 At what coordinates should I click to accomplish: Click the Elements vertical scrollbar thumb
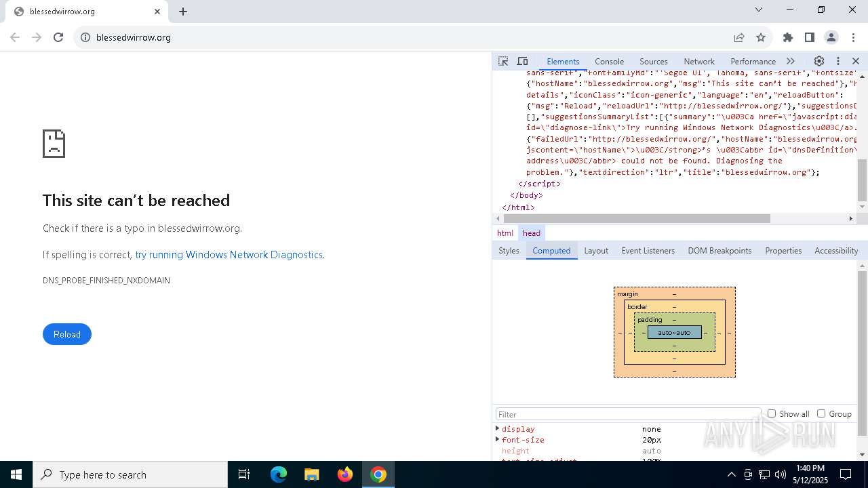click(863, 181)
